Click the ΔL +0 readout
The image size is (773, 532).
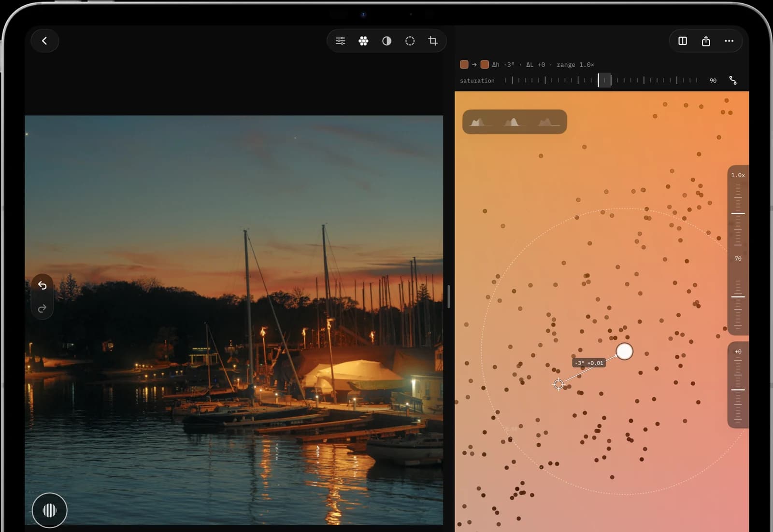click(x=535, y=65)
